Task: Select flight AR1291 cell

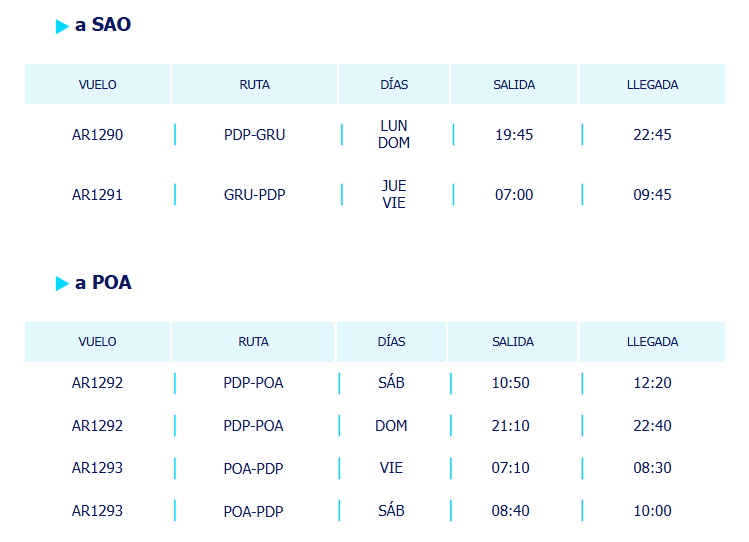Action: coord(97,195)
